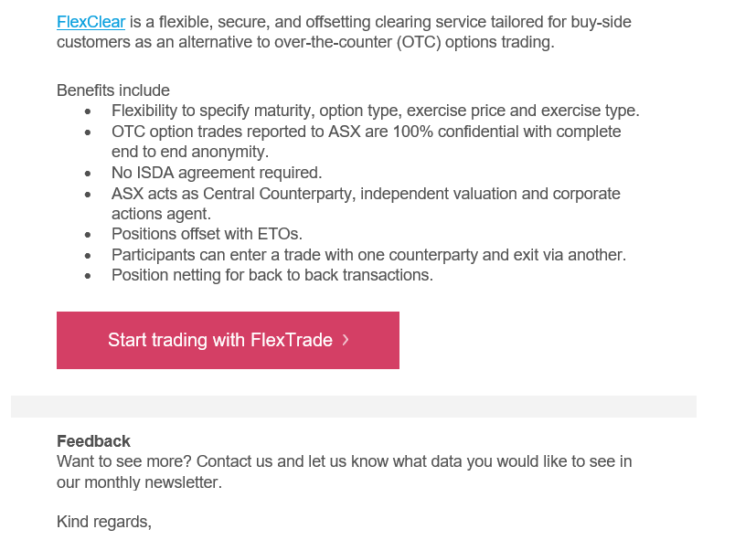The image size is (756, 540).
Task: Click the our monthly newsletter text
Action: tap(139, 482)
